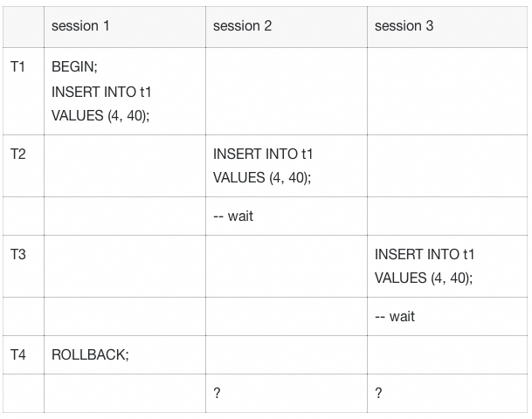Click the question mark under session 3
The width and height of the screenshot is (532, 419).
pyautogui.click(x=378, y=393)
